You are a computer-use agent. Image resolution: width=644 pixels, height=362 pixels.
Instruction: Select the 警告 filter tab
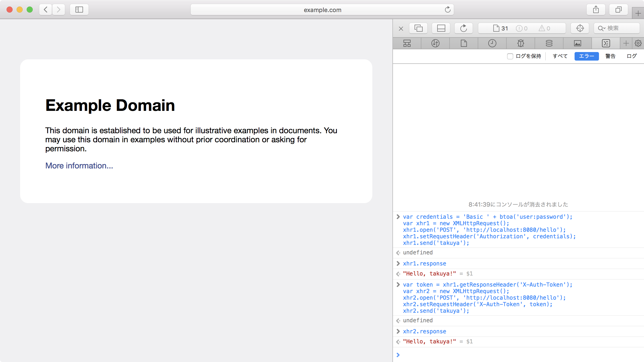tap(610, 56)
